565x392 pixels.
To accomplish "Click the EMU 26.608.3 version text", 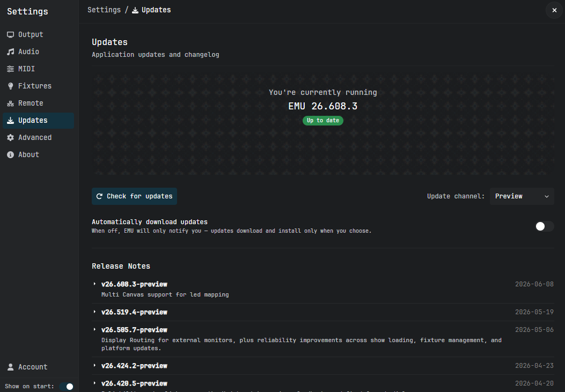I will (x=323, y=106).
